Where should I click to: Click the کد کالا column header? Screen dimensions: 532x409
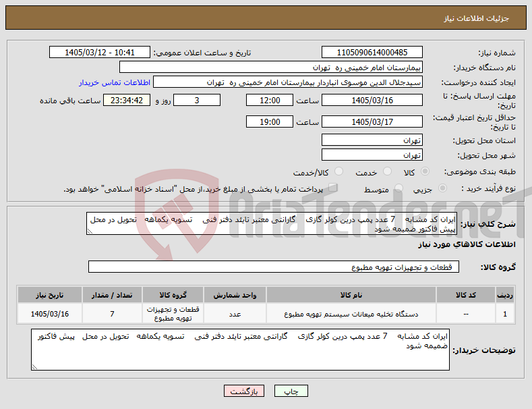click(x=465, y=295)
